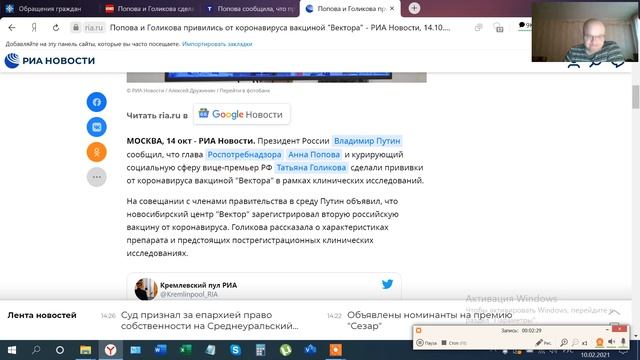Open File Explorer from the taskbar

(x=86, y=350)
